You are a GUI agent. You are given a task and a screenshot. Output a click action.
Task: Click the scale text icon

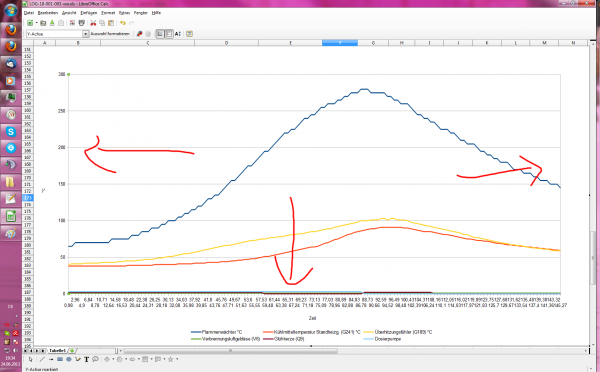tap(178, 34)
